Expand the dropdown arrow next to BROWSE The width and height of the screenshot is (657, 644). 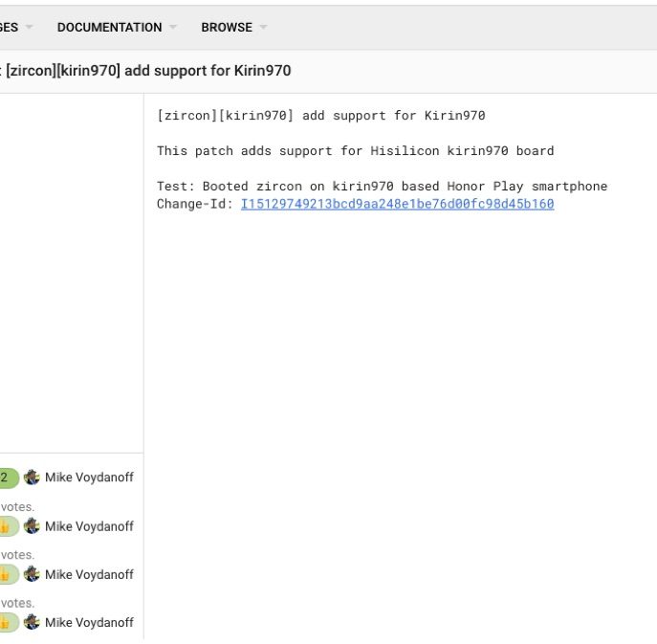click(x=263, y=28)
